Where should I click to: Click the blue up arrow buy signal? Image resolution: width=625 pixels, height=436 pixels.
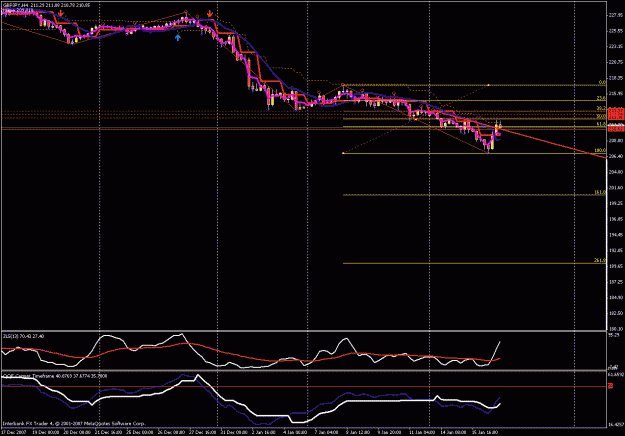tap(178, 37)
